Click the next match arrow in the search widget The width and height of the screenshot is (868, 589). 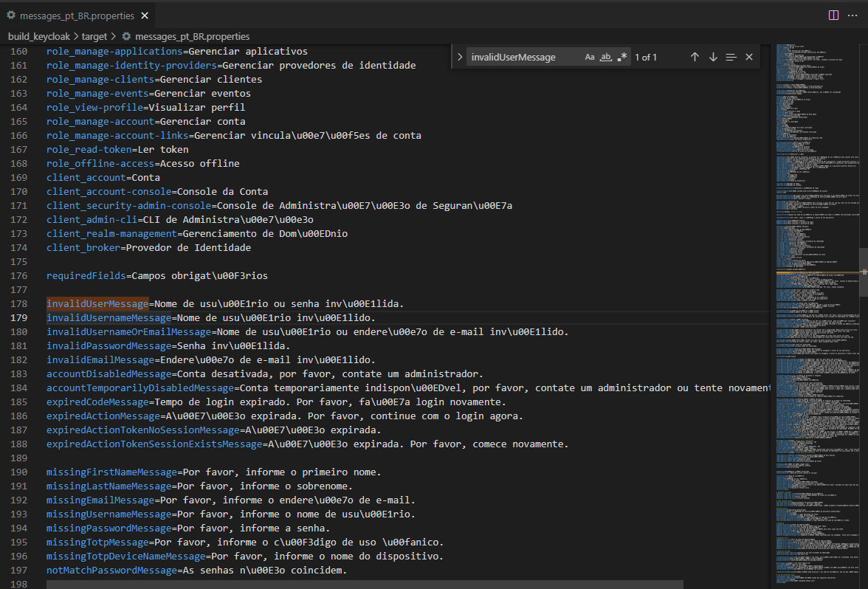712,57
